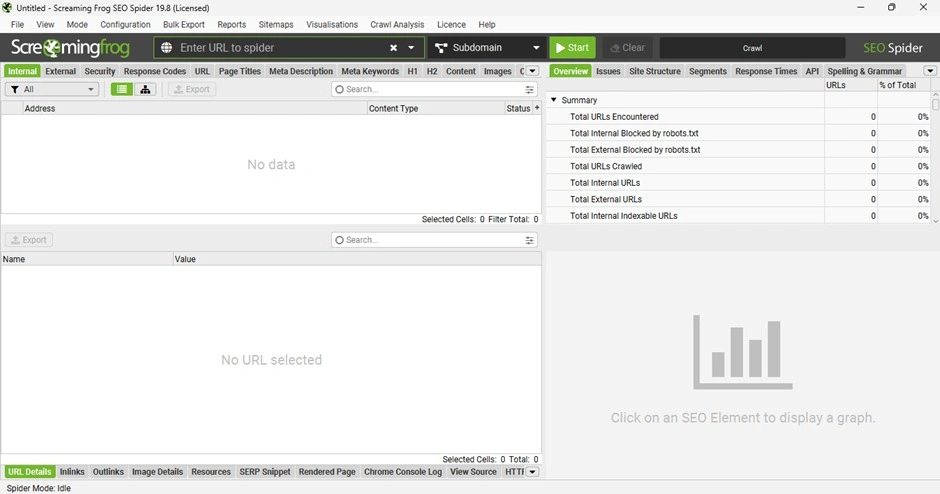The height and width of the screenshot is (494, 940).
Task: Open the Sitemaps menu
Action: click(276, 25)
